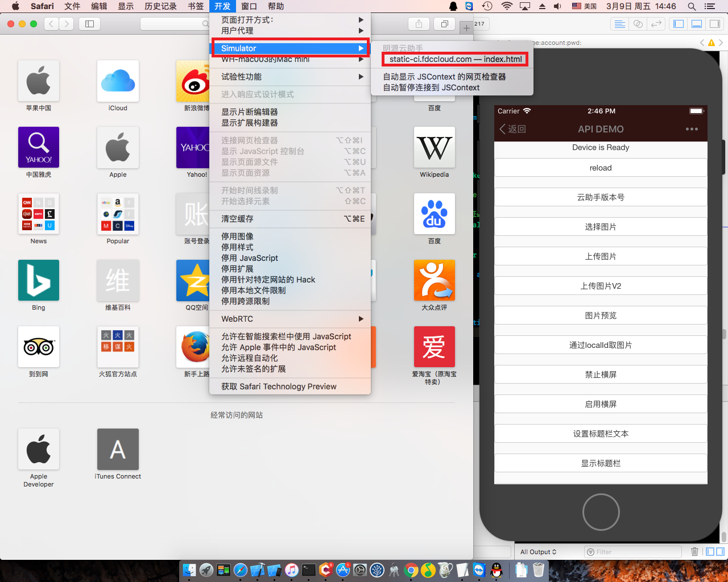
Task: Toggle Xcode navigator panel visibility
Action: click(x=678, y=24)
